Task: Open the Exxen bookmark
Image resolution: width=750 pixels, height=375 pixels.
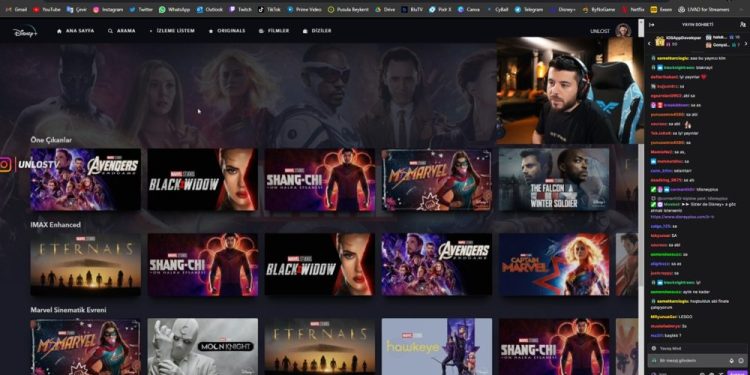Action: (662, 9)
